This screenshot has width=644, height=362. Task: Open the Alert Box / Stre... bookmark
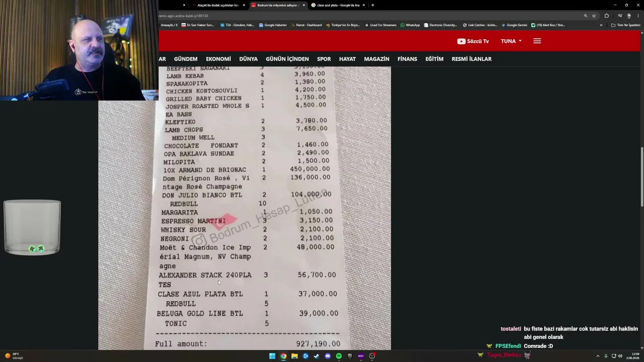(548, 25)
